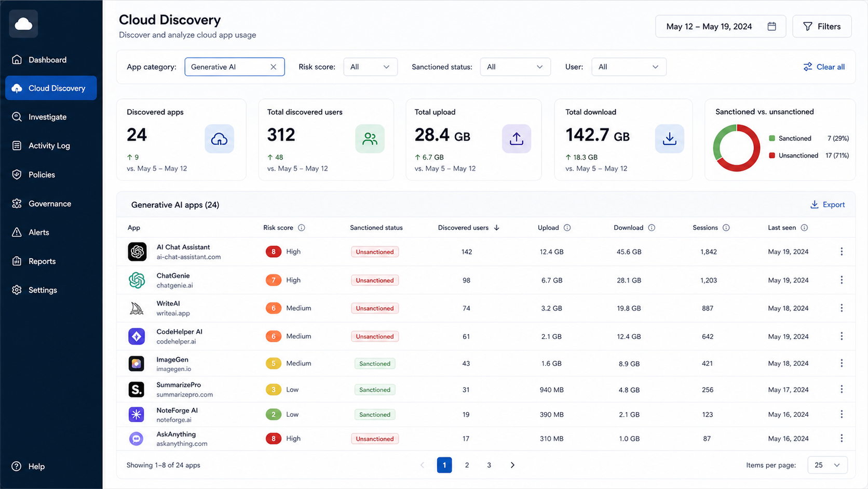The image size is (868, 489).
Task: Click the sanctioned vs unsanctioned donut chart
Action: (736, 148)
